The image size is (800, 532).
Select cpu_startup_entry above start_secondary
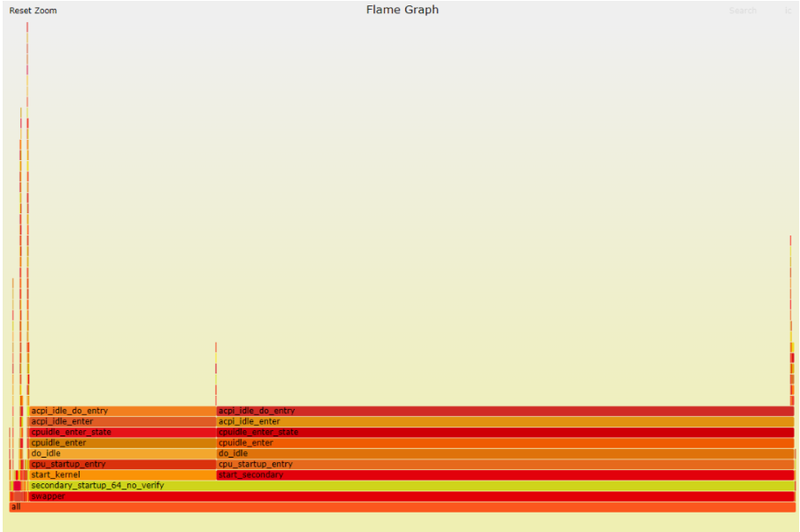tap(504, 465)
